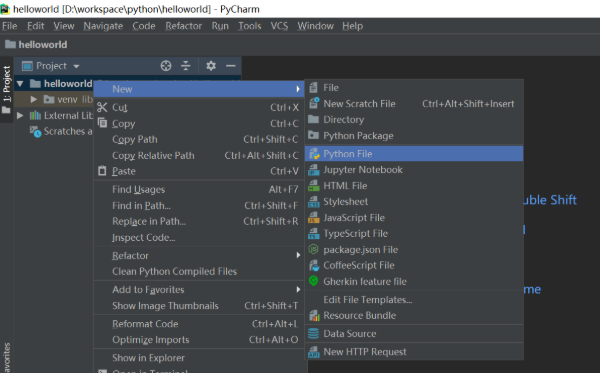Choose Clean Python Compiled Files
The height and width of the screenshot is (373, 600).
pos(199,271)
